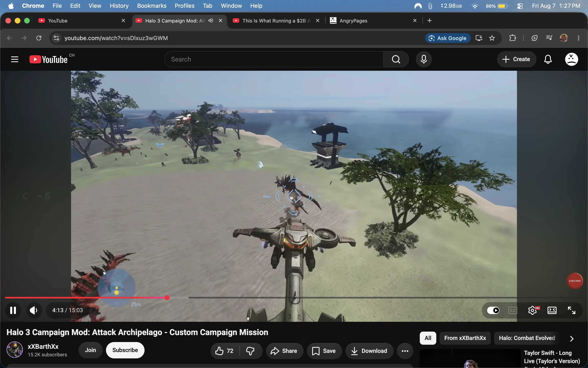The width and height of the screenshot is (588, 368).
Task: Switch to theater mode
Action: click(x=552, y=310)
